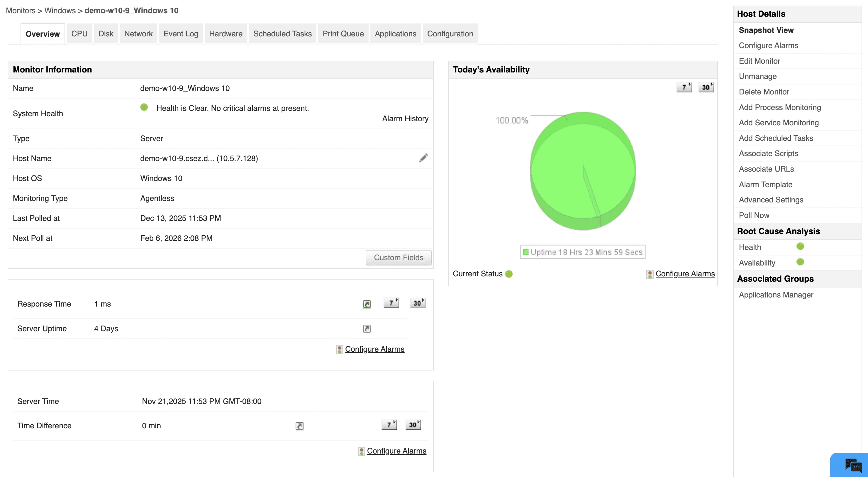Select the Scheduled Tasks tab
The image size is (868, 477).
(282, 34)
